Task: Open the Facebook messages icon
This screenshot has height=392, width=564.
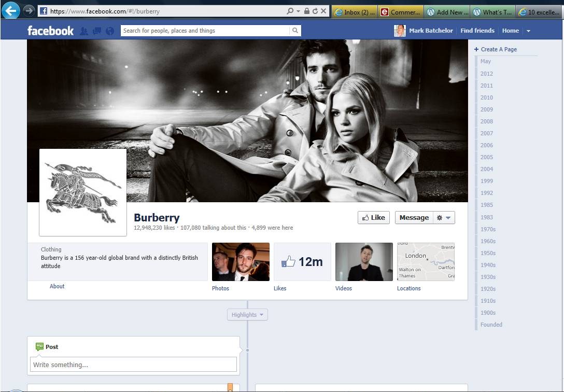Action: coord(97,31)
